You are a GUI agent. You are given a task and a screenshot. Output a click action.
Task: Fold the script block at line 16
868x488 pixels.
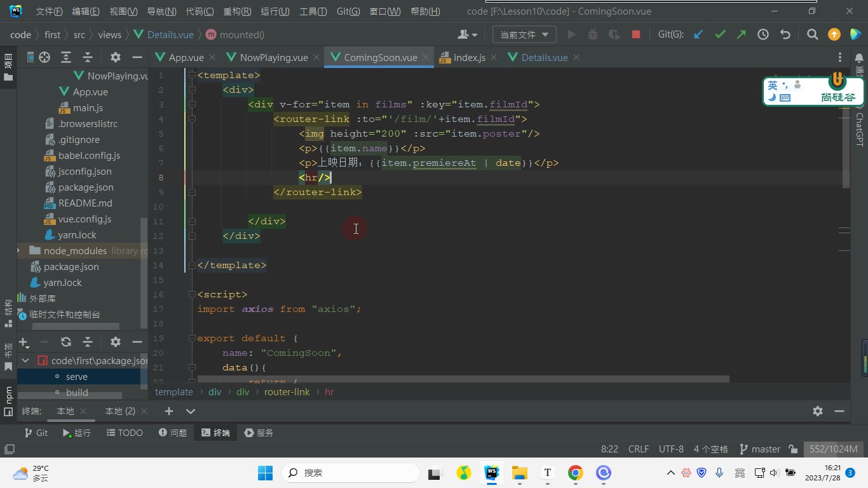pyautogui.click(x=191, y=294)
